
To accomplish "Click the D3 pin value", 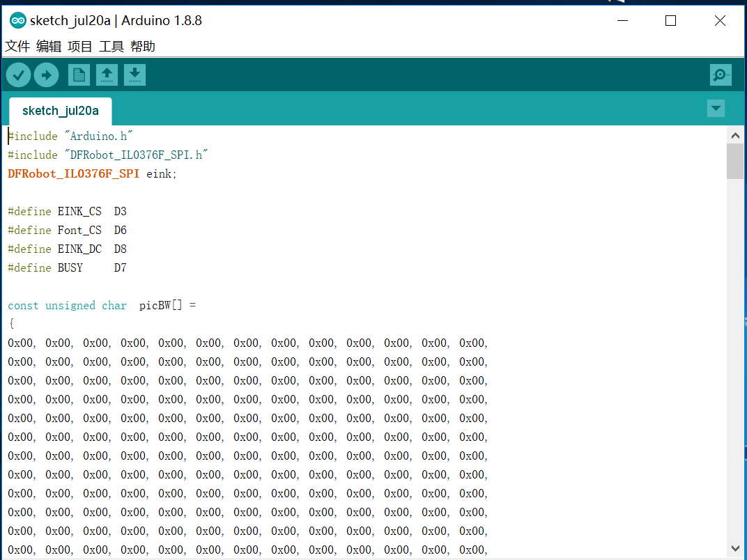I will [x=120, y=212].
